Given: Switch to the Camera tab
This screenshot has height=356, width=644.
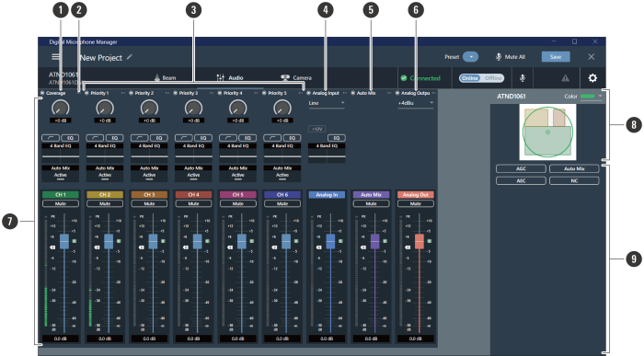Looking at the screenshot, I should (x=296, y=77).
